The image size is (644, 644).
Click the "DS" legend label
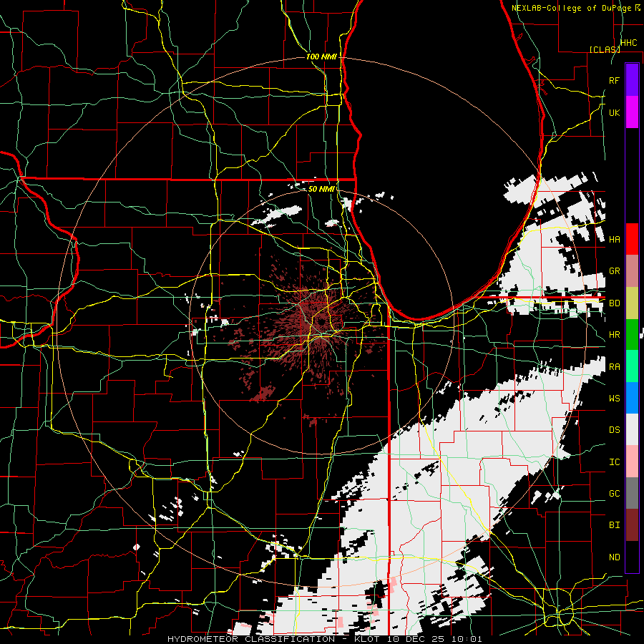(614, 430)
